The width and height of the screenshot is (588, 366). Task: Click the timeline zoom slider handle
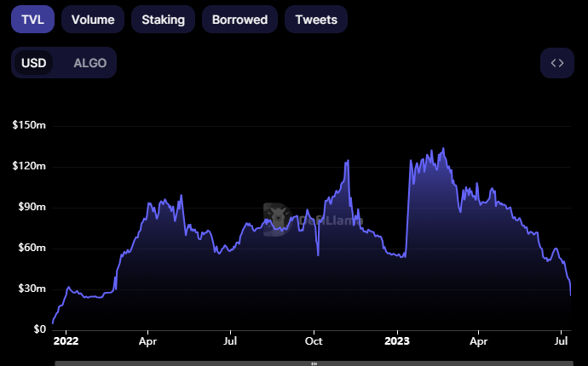314,363
